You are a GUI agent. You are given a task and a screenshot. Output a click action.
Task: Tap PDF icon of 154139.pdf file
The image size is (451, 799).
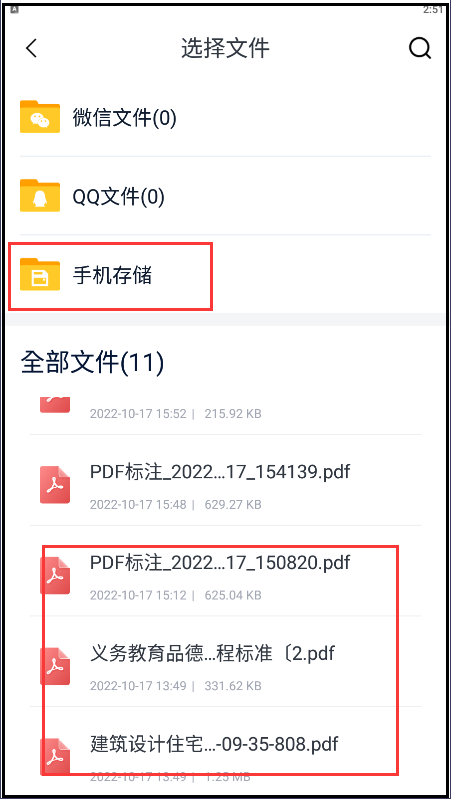point(55,485)
